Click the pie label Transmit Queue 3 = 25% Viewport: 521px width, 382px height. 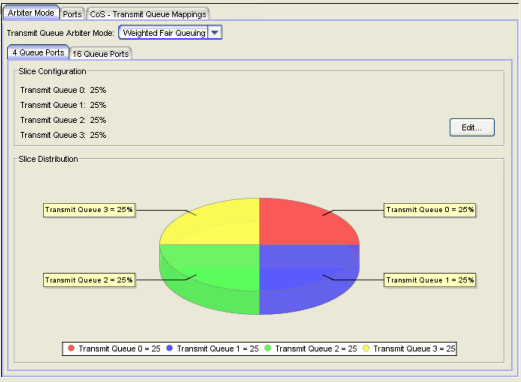pyautogui.click(x=89, y=210)
